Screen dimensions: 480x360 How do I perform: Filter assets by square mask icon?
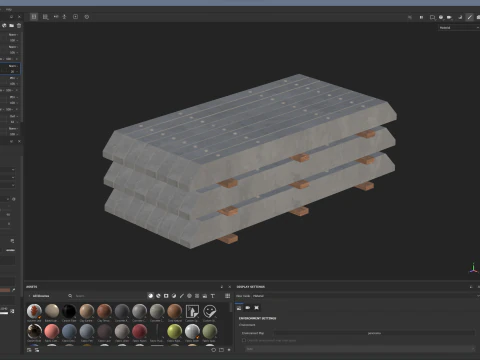(x=166, y=296)
